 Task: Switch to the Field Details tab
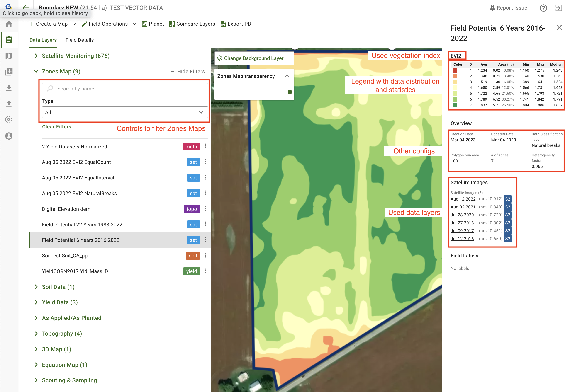(80, 40)
